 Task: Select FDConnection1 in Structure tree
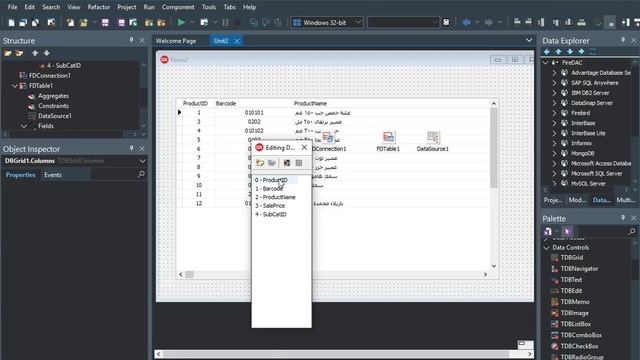pos(49,76)
